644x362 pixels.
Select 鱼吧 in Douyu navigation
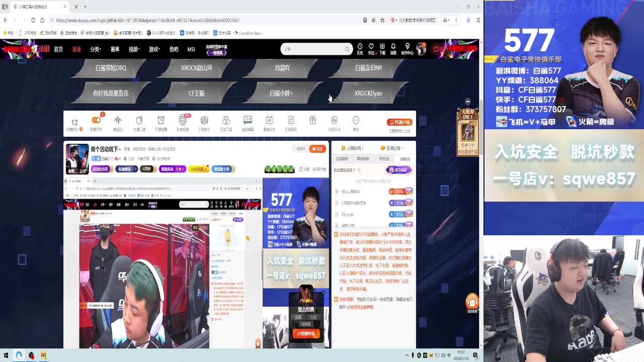click(174, 49)
